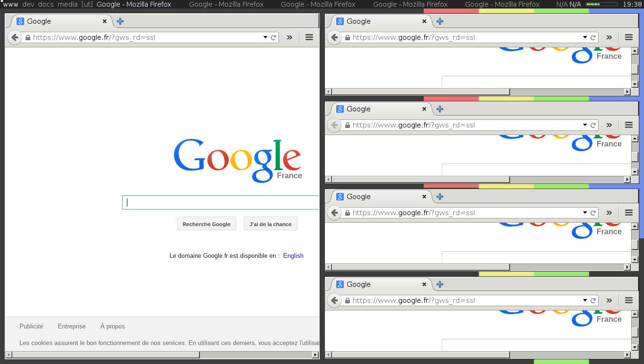Image resolution: width=644 pixels, height=364 pixels.
Task: Open a new tab in the large left window
Action: (120, 21)
